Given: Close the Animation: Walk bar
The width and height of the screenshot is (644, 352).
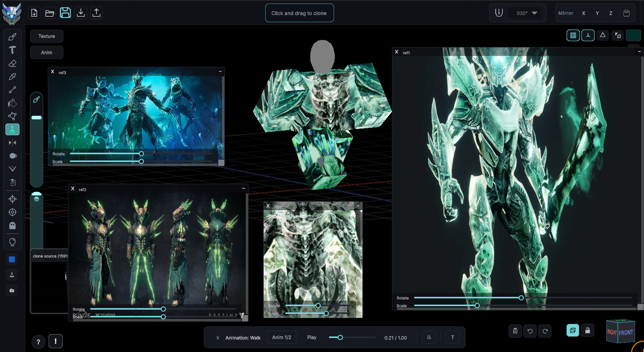Looking at the screenshot, I should [218, 338].
